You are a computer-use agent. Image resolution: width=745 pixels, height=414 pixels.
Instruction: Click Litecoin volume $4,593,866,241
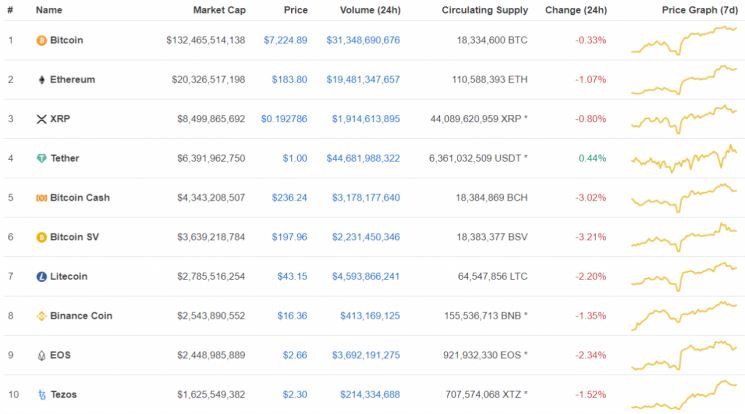[366, 277]
